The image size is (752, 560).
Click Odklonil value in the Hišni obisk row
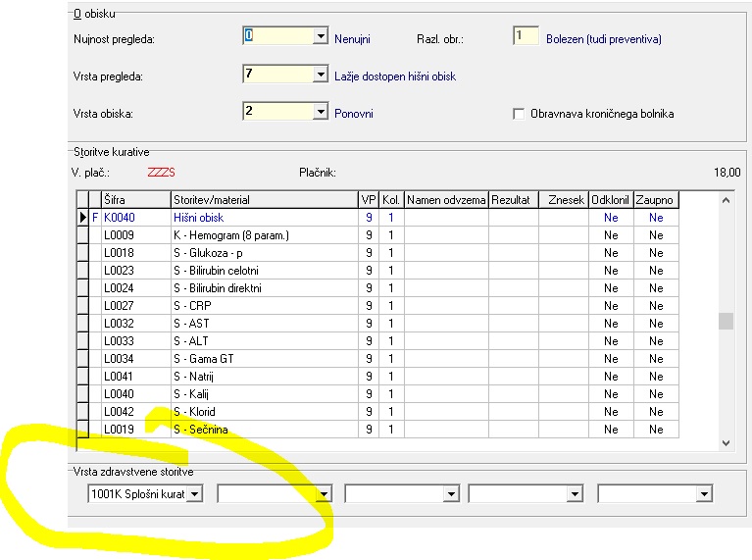coord(611,218)
